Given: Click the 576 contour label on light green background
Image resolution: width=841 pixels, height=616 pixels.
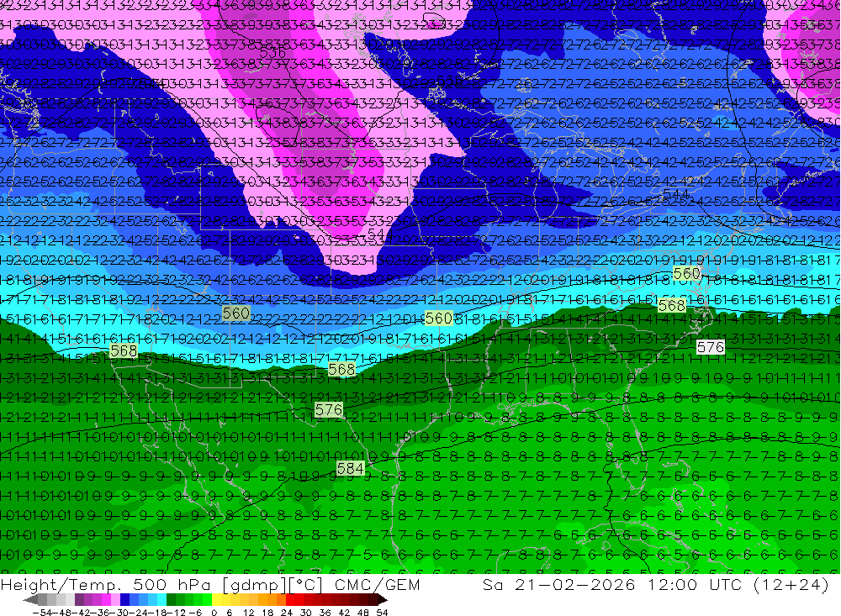Looking at the screenshot, I should pos(328,410).
